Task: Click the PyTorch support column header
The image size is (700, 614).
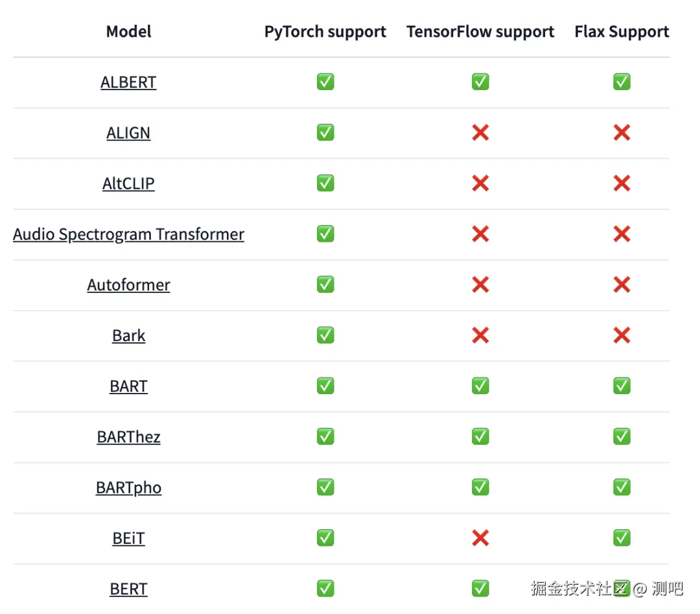Action: click(x=325, y=32)
